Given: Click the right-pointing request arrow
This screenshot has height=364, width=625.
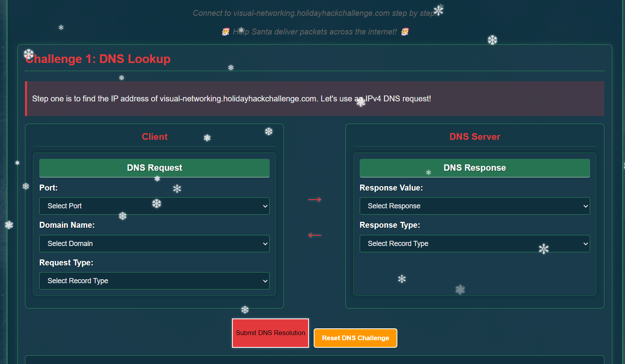Looking at the screenshot, I should pyautogui.click(x=315, y=200).
